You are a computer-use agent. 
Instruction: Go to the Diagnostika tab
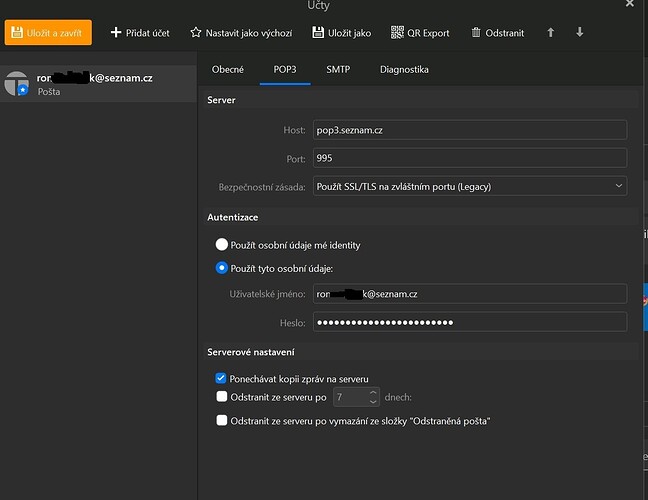click(x=404, y=69)
